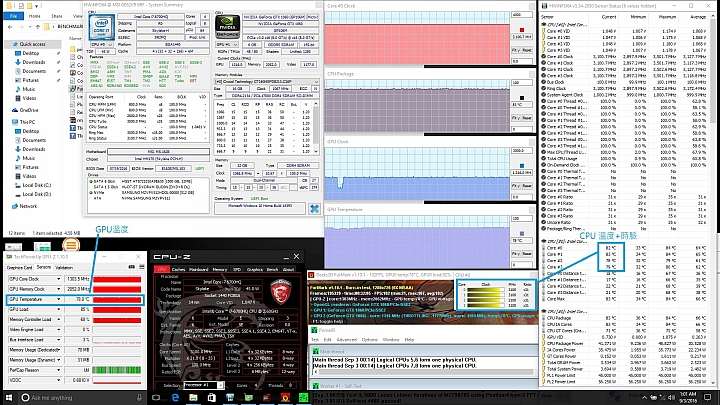This screenshot has width=720, height=405.
Task: Open the Action Center notification icon
Action: 708,398
